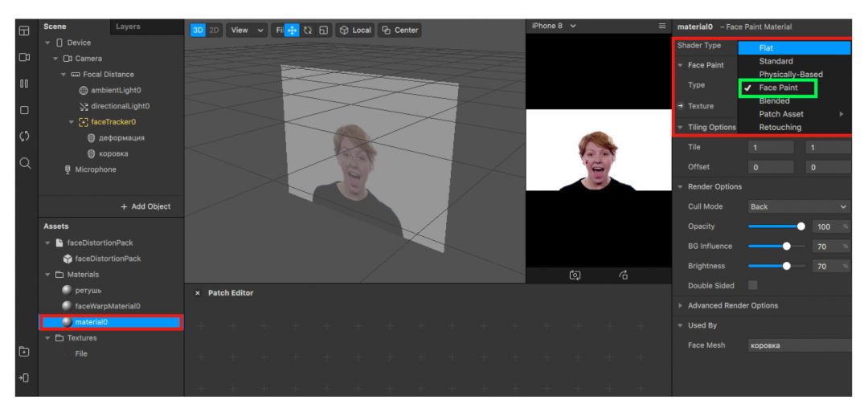
Task: Click the video camera icon in left sidebar
Action: (x=11, y=57)
